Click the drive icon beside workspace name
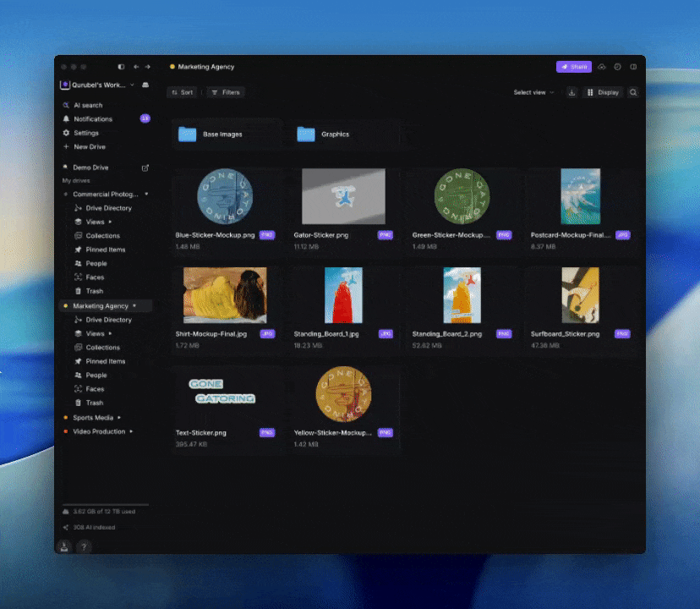Screen dimensions: 700x609 click(x=145, y=85)
